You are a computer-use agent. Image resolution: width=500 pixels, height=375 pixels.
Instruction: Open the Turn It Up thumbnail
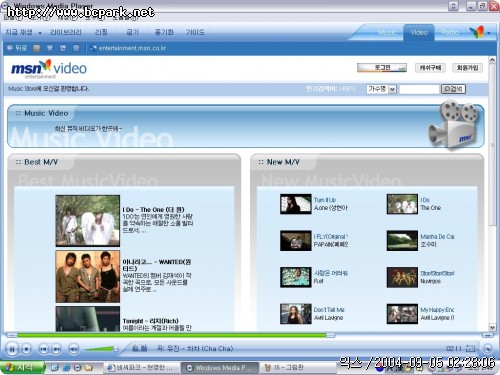(295, 204)
